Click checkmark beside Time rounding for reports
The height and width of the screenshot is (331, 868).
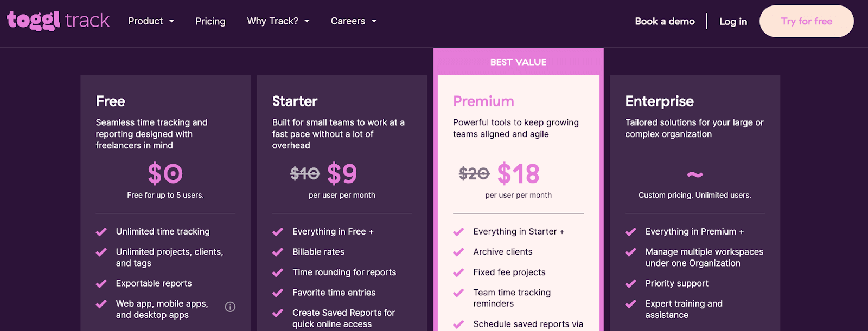click(x=278, y=272)
